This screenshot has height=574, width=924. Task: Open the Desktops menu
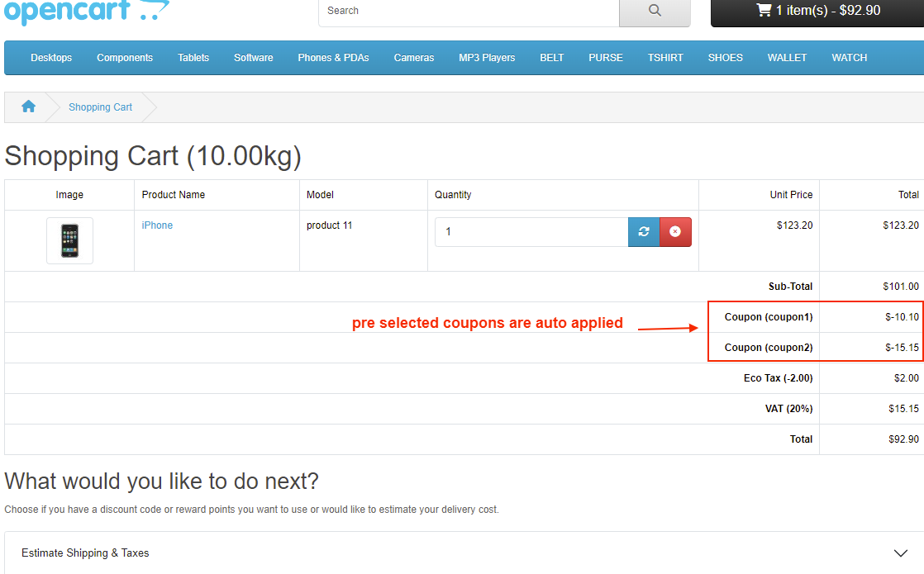coord(51,58)
